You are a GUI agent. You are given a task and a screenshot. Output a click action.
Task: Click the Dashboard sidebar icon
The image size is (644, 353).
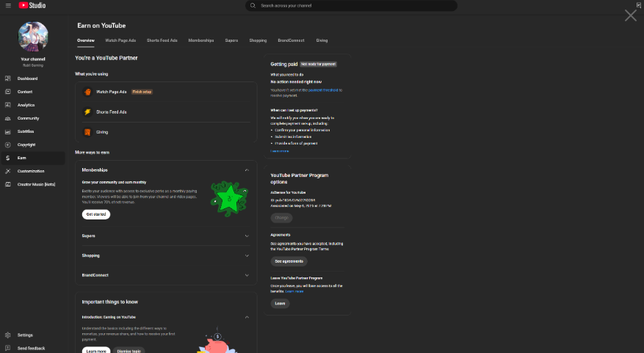coord(8,79)
